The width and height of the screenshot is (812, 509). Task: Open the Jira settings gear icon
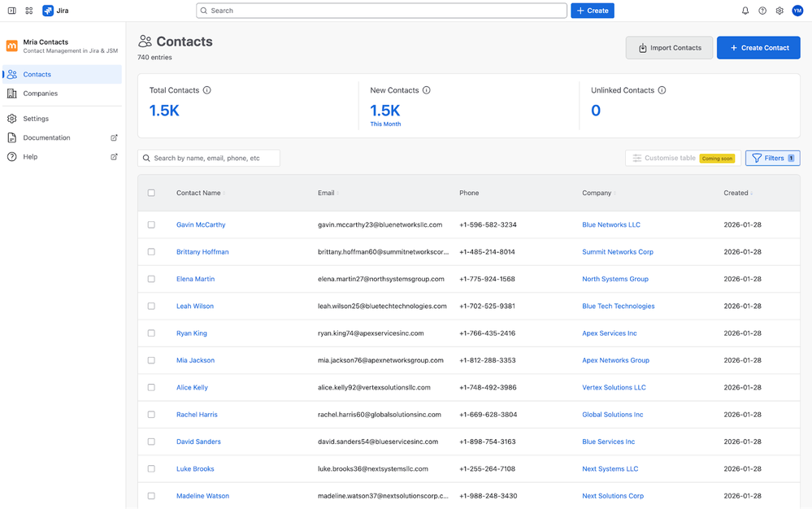(x=779, y=11)
